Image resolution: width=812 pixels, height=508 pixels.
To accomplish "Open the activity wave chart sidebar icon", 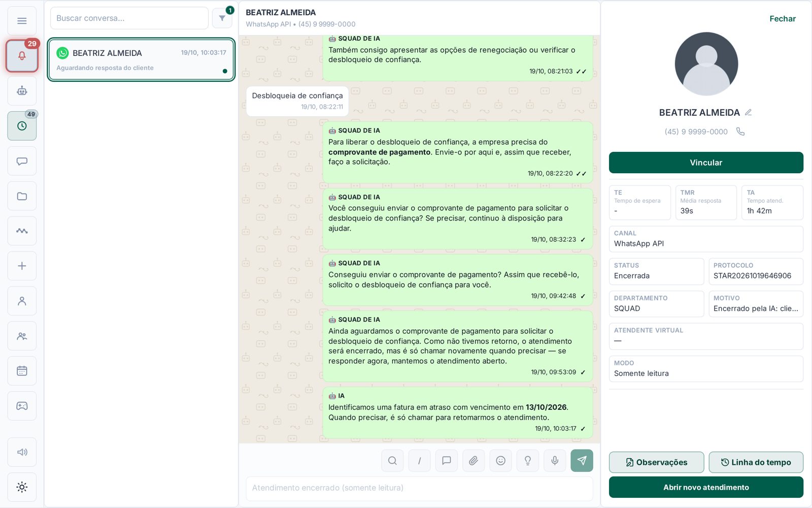I will pyautogui.click(x=22, y=231).
